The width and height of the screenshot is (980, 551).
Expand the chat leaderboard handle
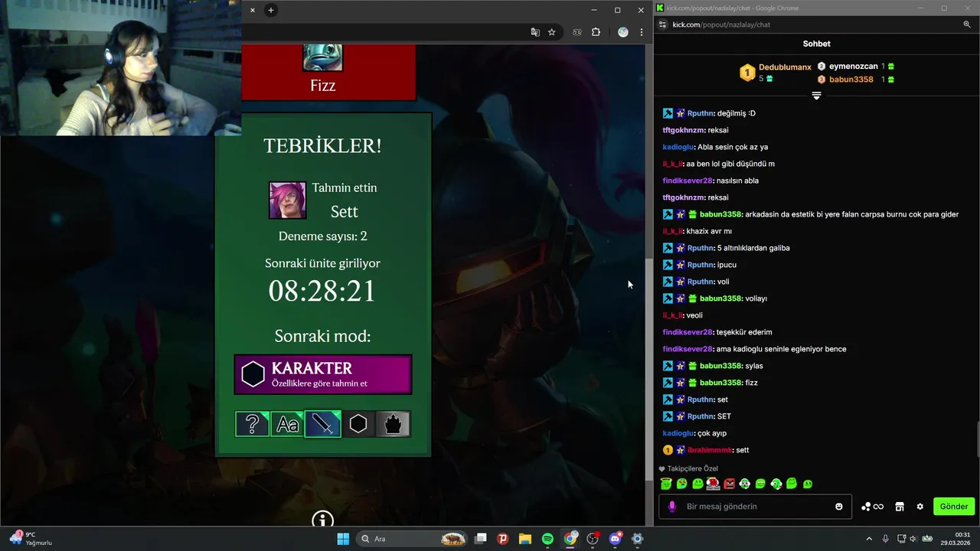tap(816, 96)
